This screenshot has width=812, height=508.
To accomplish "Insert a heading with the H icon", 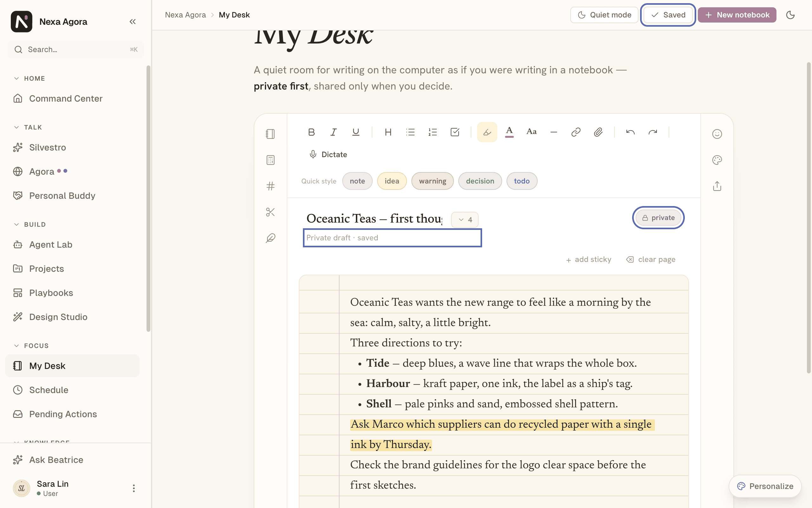I will (x=388, y=132).
